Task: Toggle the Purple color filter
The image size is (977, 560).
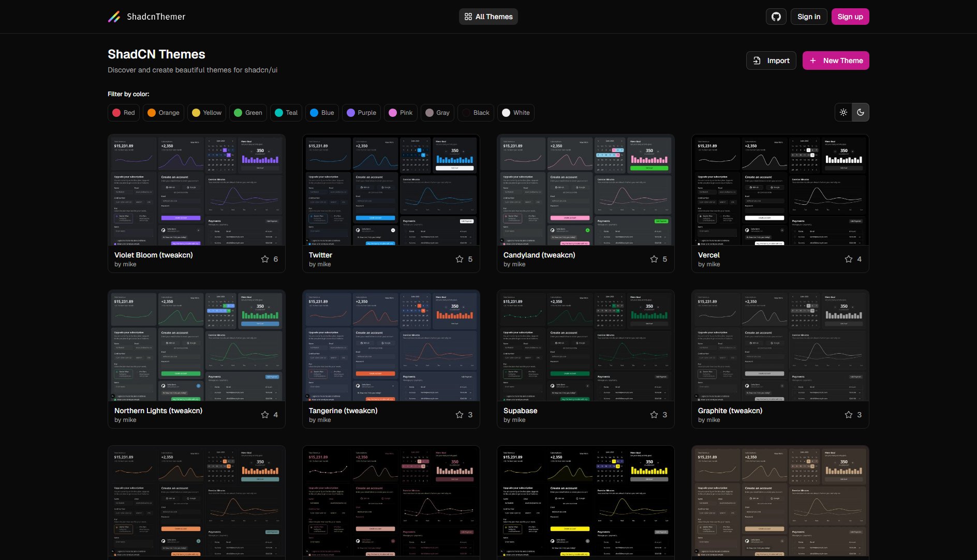Action: click(x=361, y=112)
